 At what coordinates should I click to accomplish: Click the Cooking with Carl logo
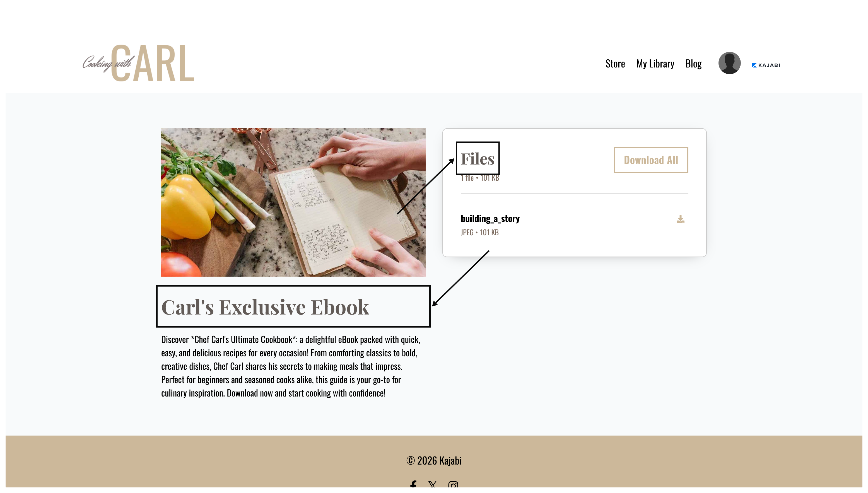139,63
